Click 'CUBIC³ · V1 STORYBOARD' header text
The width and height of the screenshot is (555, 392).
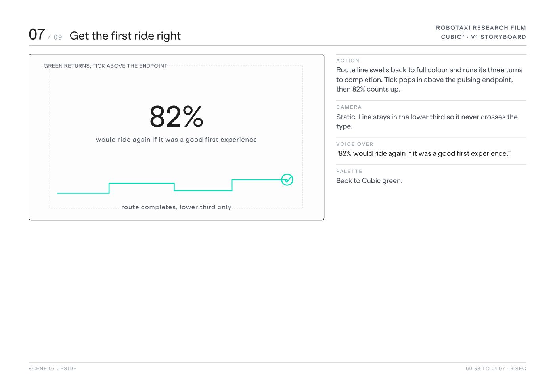[x=484, y=36]
